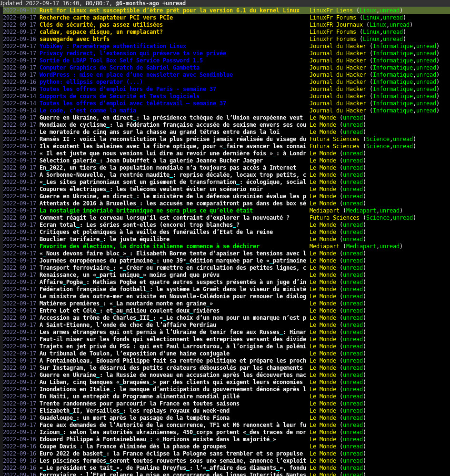Open Ukraine live entry about "la présidence tchèque"

[171, 118]
